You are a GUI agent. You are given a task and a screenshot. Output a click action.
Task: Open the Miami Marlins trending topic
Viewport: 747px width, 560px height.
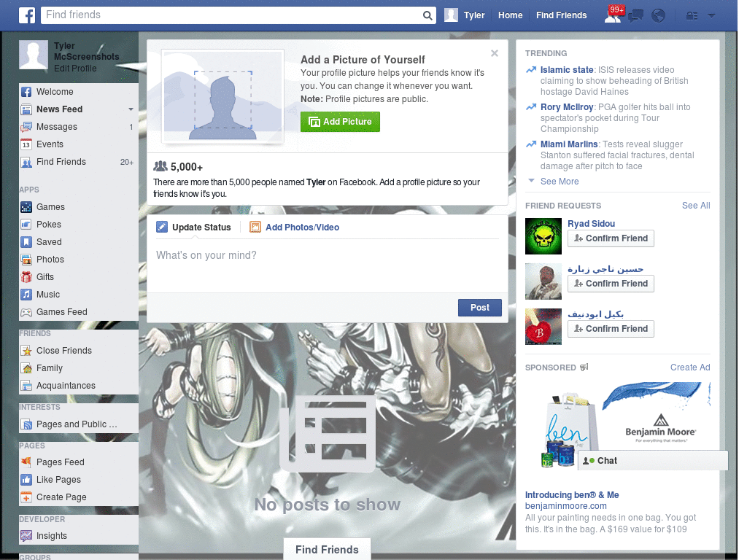click(569, 144)
